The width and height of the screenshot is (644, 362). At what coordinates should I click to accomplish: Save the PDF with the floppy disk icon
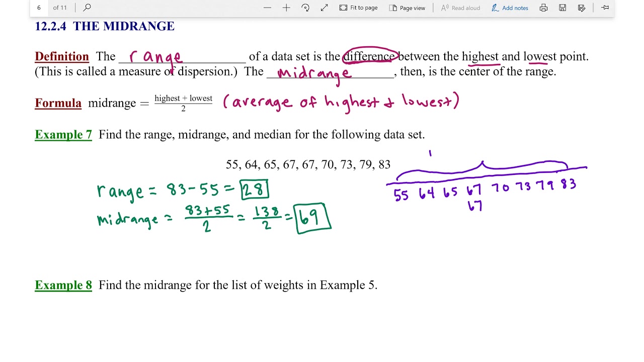tap(562, 8)
